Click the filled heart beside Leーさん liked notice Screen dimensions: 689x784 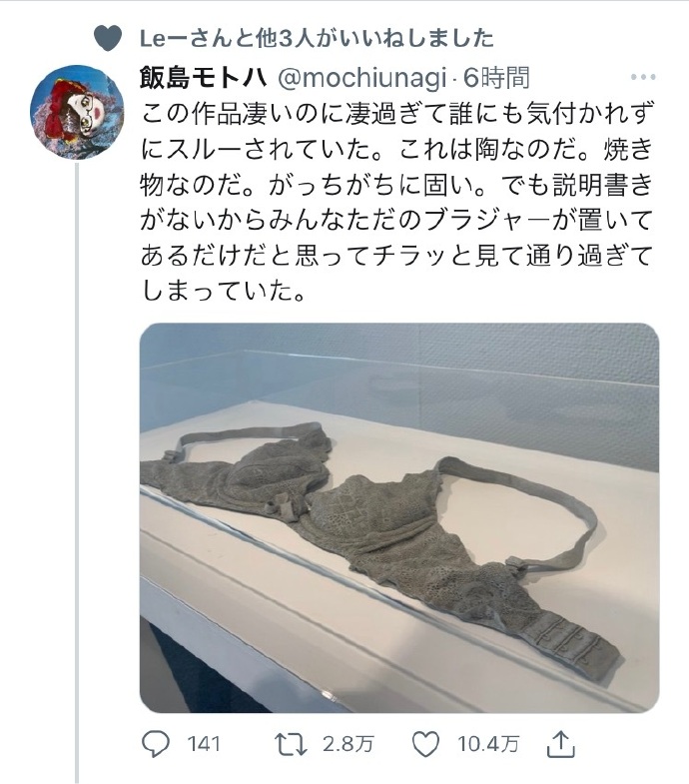click(x=108, y=38)
